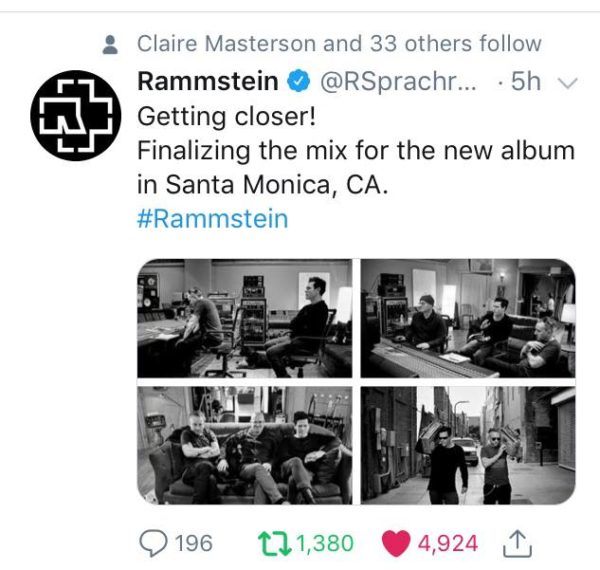Unlike the tweet via red heart icon
600x570 pixels.
click(396, 543)
